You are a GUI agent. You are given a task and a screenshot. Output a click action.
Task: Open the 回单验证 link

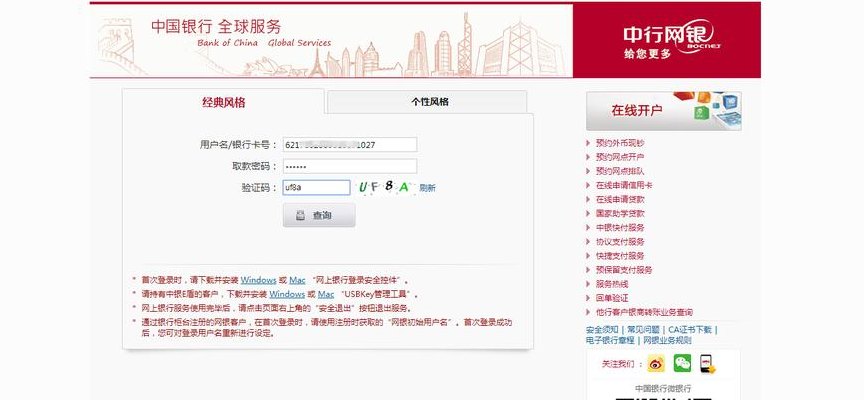(x=612, y=298)
